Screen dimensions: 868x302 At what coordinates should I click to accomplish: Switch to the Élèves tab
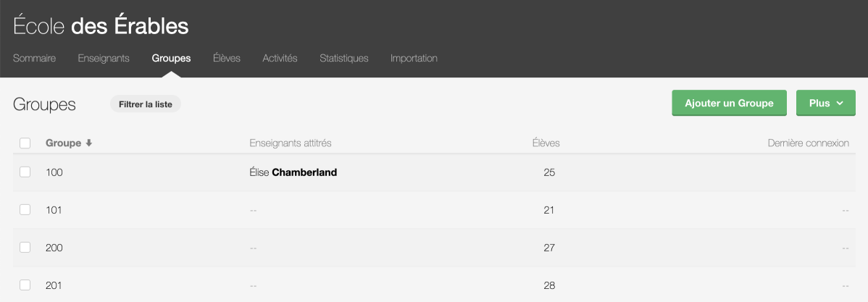(x=227, y=58)
